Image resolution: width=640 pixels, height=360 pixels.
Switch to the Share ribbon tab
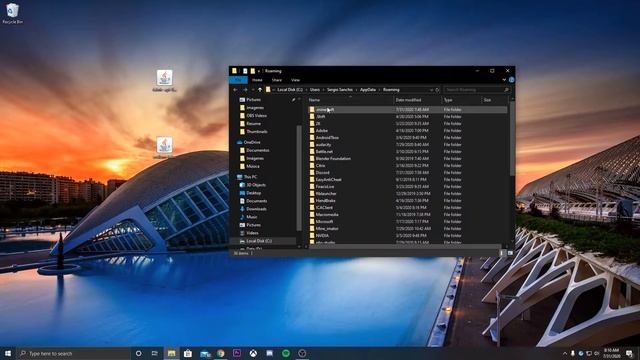click(277, 80)
